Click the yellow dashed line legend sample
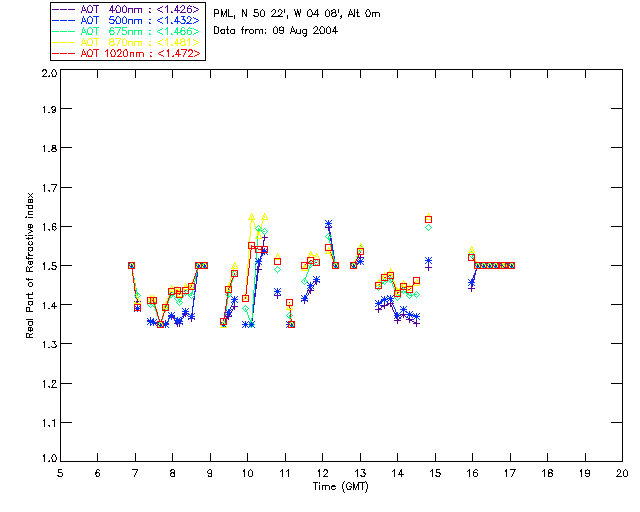Viewport: 640px width, 512px height. tap(64, 42)
